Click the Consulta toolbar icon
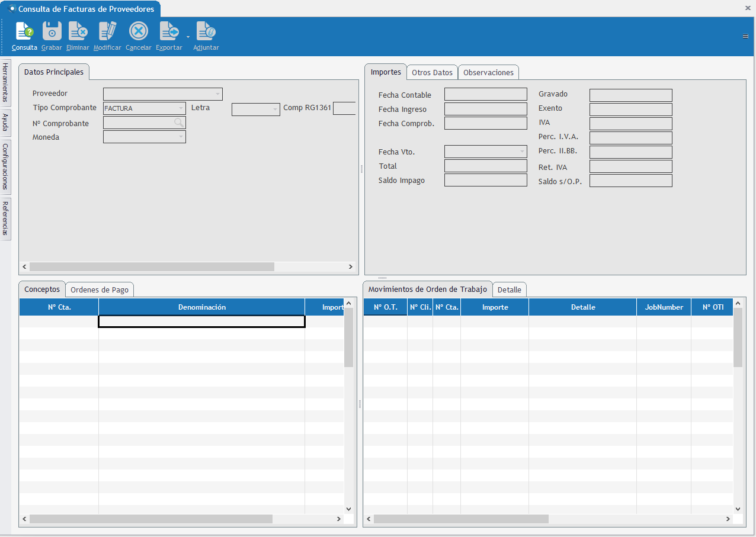This screenshot has height=537, width=756. [24, 31]
